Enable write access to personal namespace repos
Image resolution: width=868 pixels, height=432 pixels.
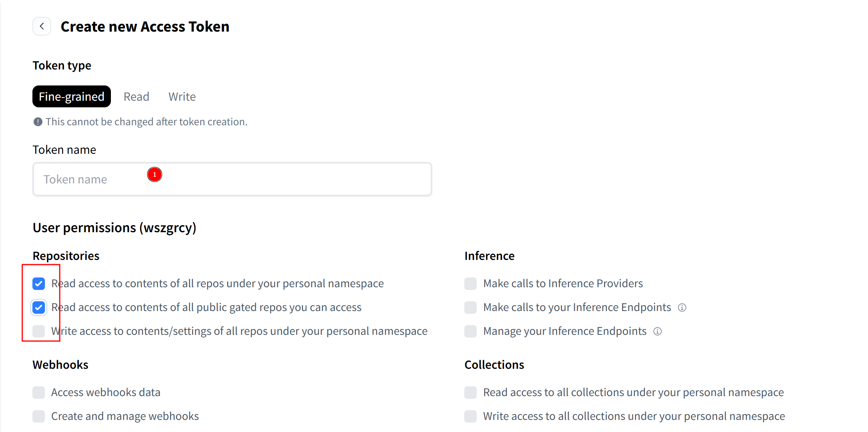click(39, 331)
